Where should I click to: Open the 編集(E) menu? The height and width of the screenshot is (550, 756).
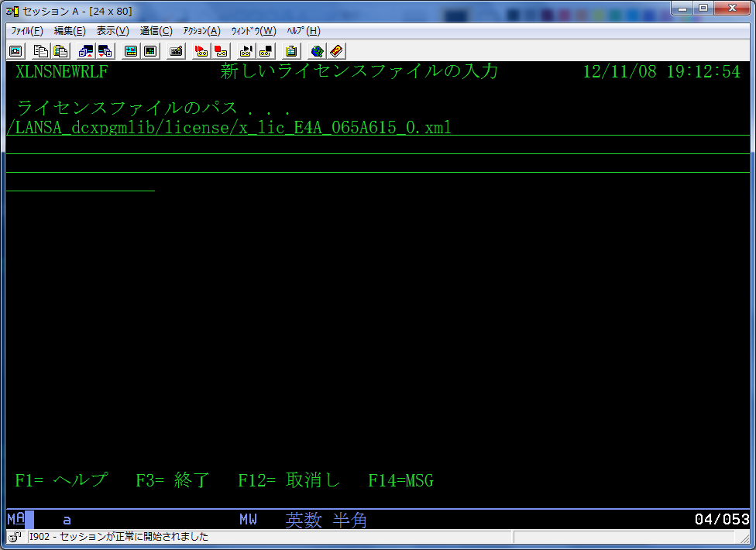(x=70, y=31)
